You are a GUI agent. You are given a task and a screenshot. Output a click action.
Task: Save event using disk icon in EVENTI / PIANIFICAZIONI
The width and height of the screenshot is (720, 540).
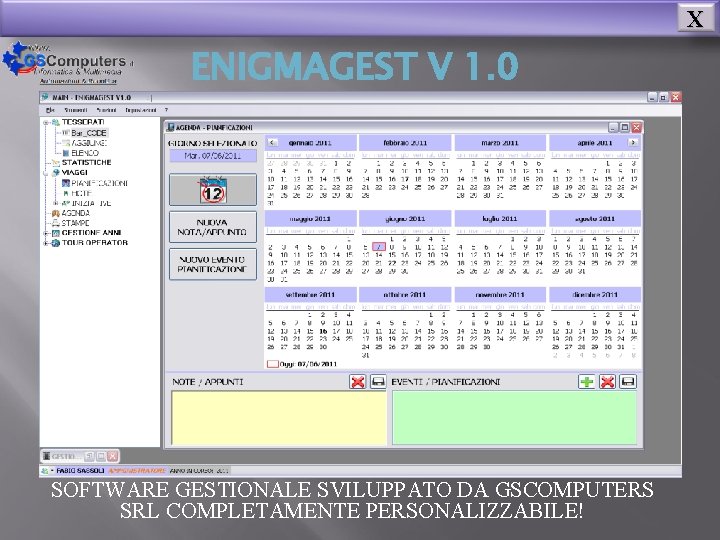click(x=628, y=382)
